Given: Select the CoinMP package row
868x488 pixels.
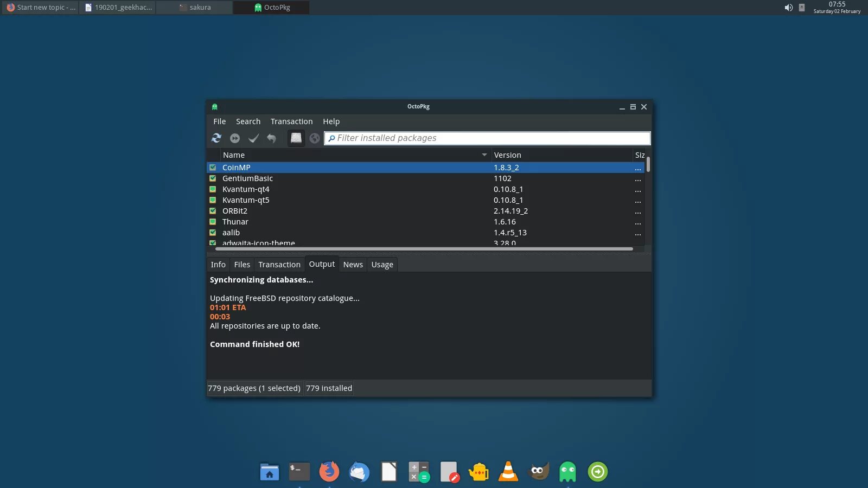Looking at the screenshot, I should [x=425, y=168].
